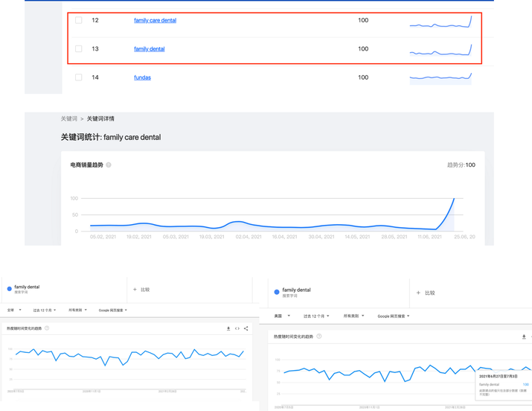This screenshot has height=411, width=532.
Task: Open embed code for left trends chart
Action: [237, 328]
